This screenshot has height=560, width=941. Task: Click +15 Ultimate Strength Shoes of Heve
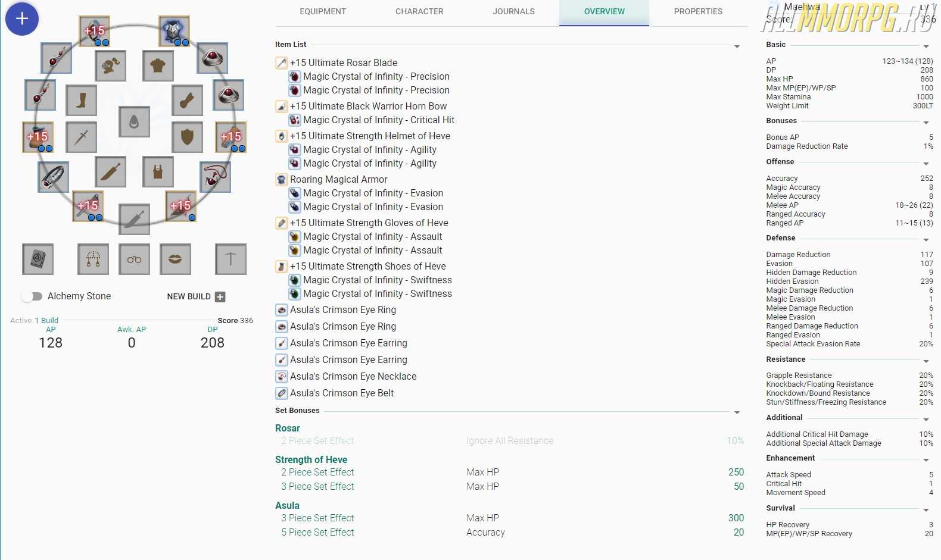[x=367, y=266]
